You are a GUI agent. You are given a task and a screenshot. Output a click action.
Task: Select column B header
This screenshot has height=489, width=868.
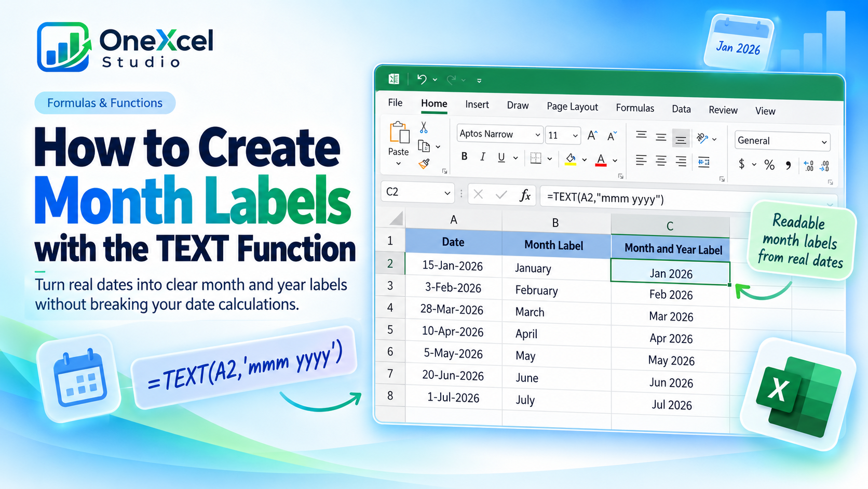click(555, 222)
